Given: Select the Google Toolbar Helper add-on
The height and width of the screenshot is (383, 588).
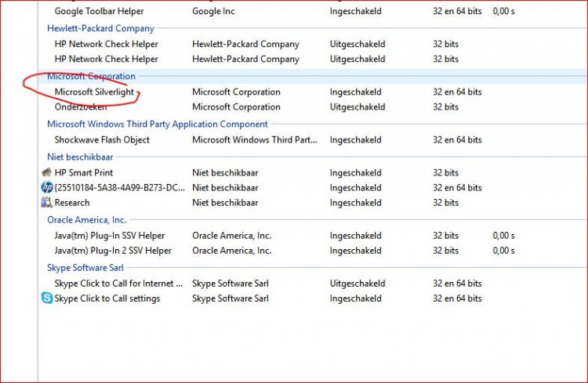Looking at the screenshot, I should [101, 12].
